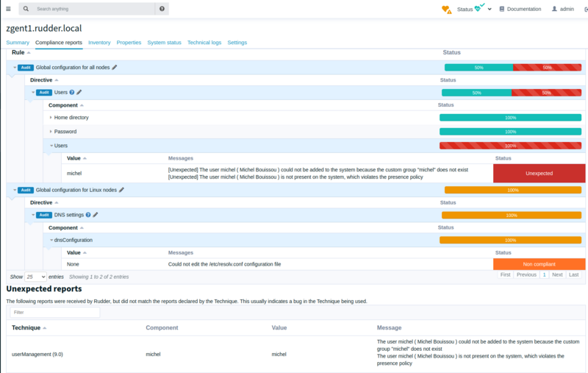Edit Global configuration for all nodes rule
Viewport: 588px width, 373px height.
115,67
